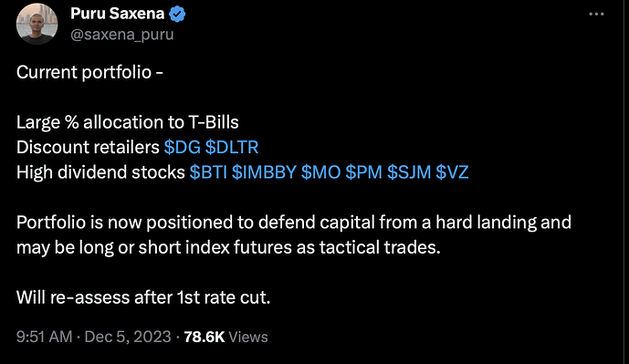The height and width of the screenshot is (364, 629).
Task: Open the $SJM cashtag
Action: tap(409, 172)
